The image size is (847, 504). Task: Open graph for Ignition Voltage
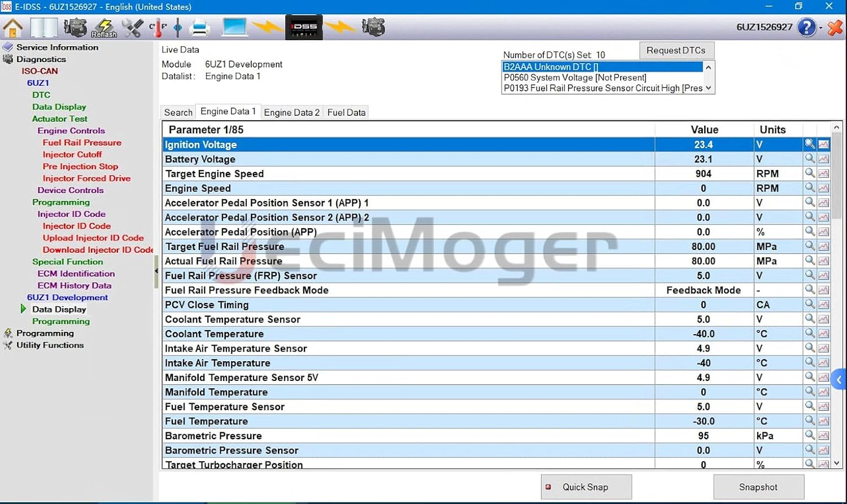coord(824,144)
